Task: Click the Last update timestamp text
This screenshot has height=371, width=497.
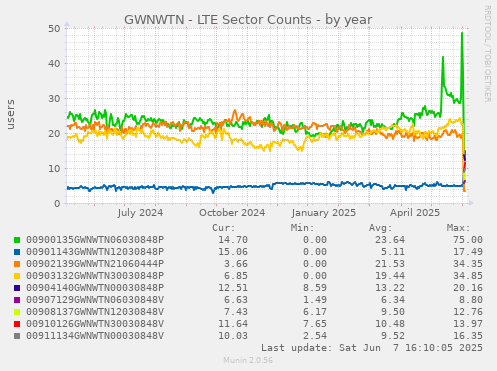Action: [x=372, y=348]
